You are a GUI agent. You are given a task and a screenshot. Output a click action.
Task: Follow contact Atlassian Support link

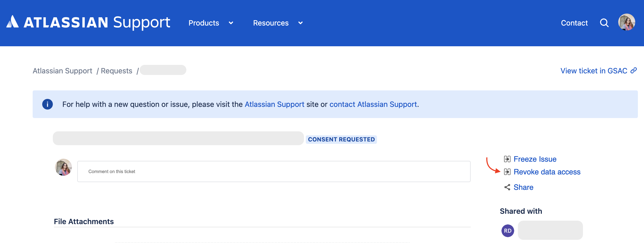(373, 104)
